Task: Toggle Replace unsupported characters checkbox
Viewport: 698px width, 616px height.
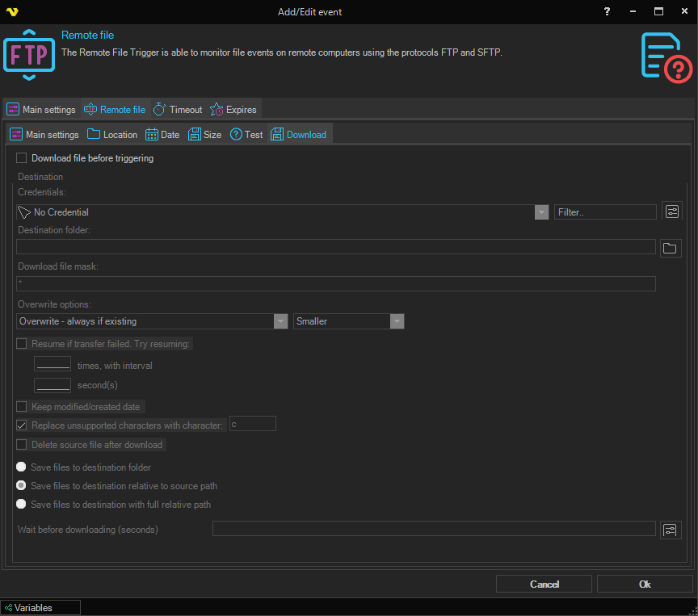Action: coord(22,425)
